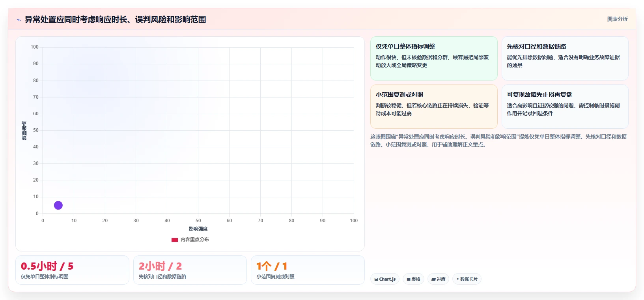Click the main title 异常处置应同时考虑响应时长

click(115, 20)
